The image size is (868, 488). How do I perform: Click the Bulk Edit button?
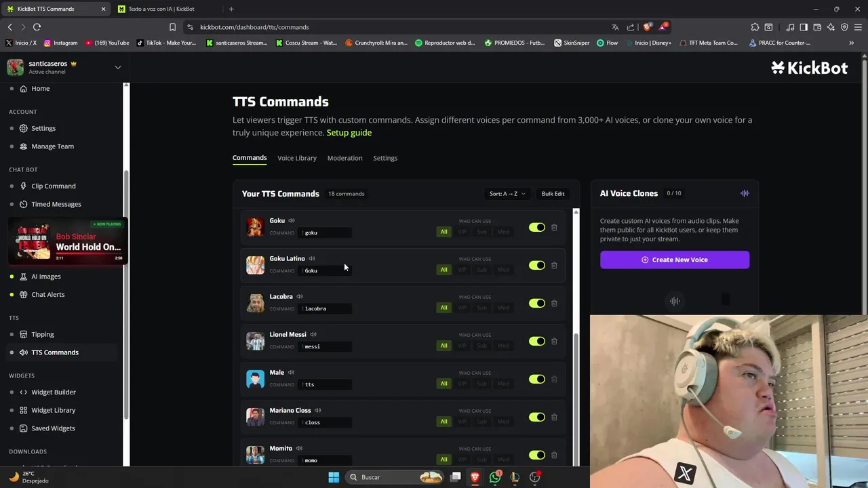(x=553, y=194)
